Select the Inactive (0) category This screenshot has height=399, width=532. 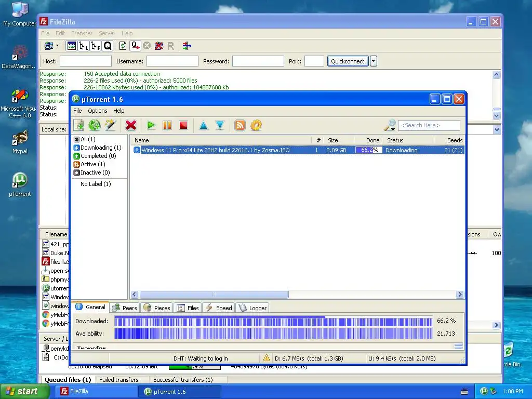tap(91, 172)
